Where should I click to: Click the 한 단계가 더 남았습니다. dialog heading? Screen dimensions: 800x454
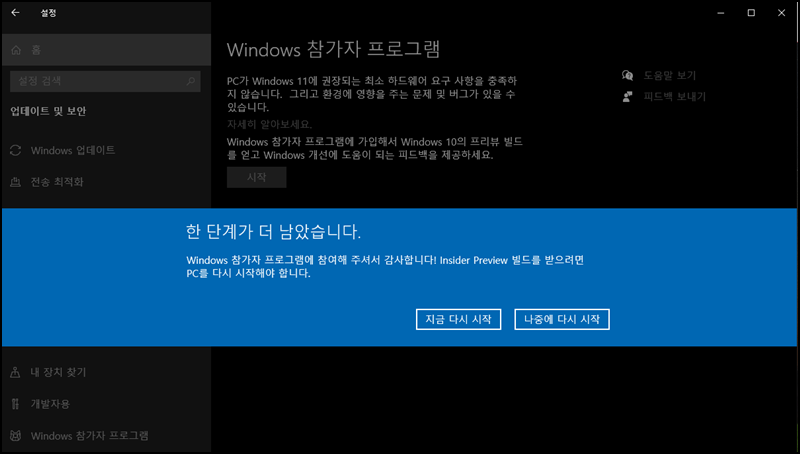[273, 232]
